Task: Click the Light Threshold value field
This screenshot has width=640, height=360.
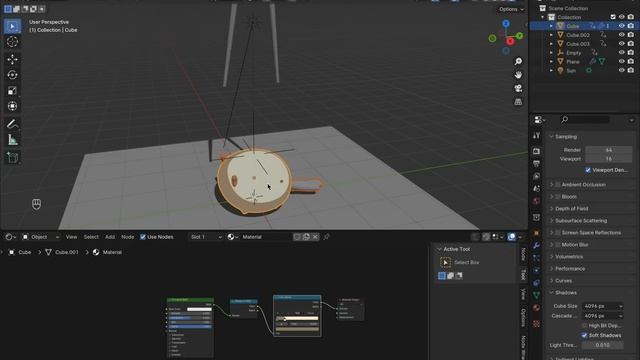Action: tap(602, 345)
